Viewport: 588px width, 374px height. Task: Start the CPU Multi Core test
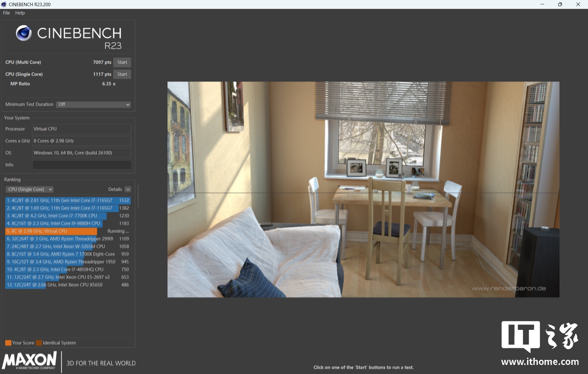coord(122,63)
